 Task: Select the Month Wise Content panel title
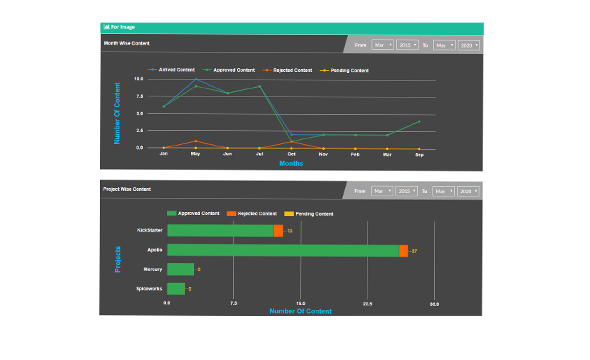pyautogui.click(x=127, y=43)
